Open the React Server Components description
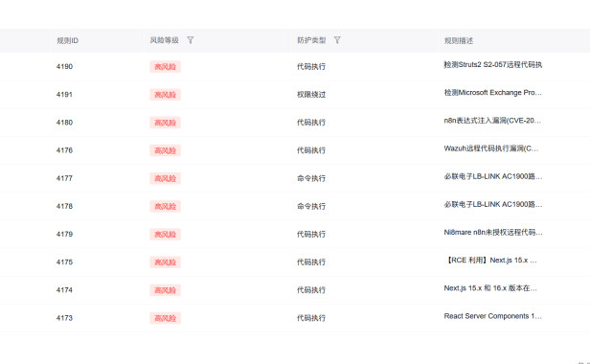This screenshot has height=364, width=590. 493,316
